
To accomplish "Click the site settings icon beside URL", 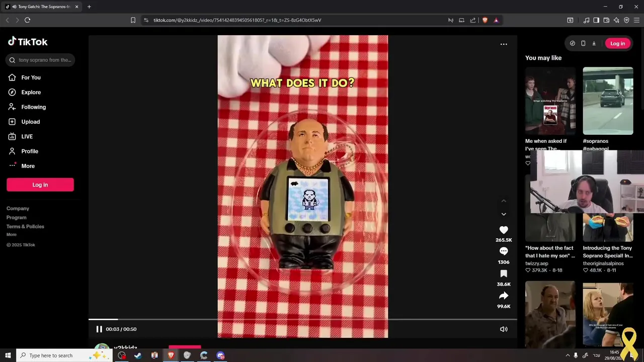I will (146, 20).
